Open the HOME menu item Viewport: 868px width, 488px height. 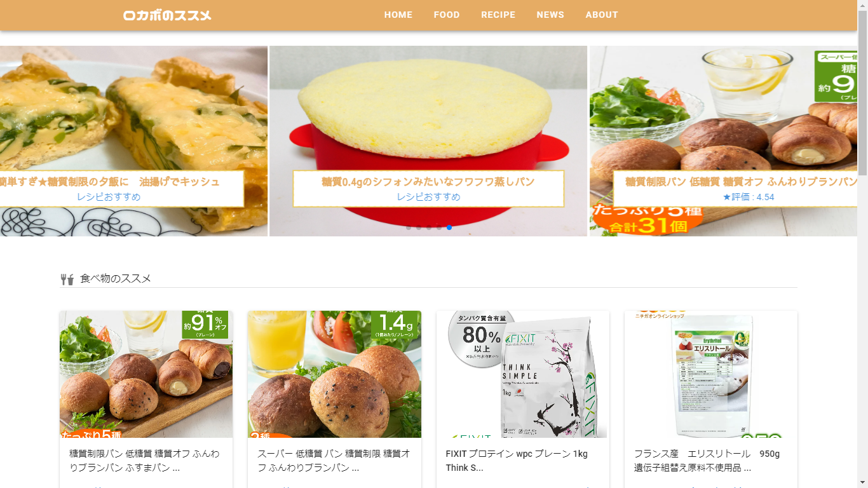pos(398,15)
